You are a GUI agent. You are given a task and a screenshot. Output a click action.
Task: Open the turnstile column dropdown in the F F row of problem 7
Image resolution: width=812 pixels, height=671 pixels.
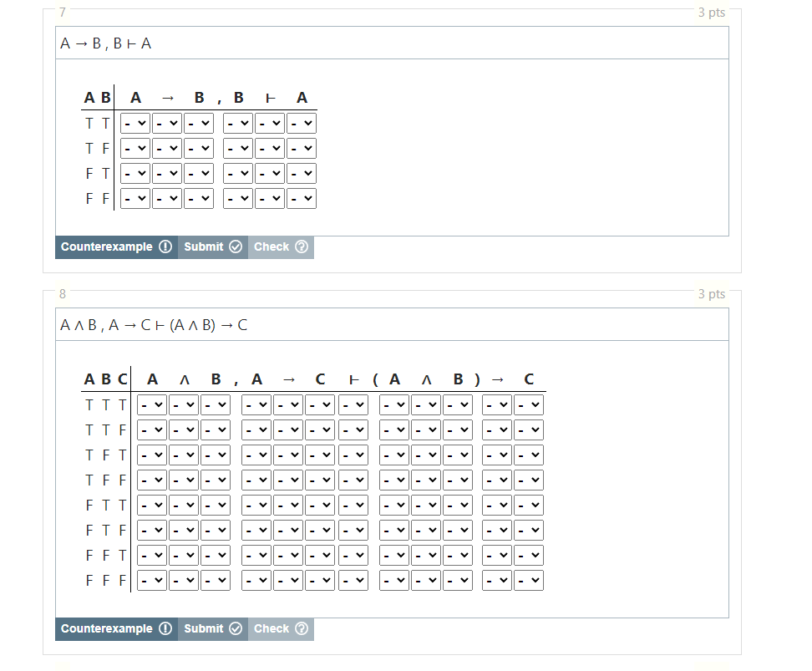269,198
